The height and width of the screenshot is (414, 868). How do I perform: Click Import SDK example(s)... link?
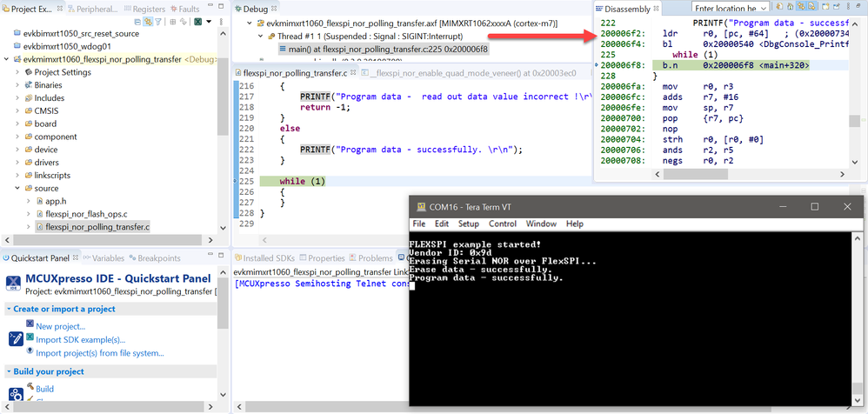80,339
